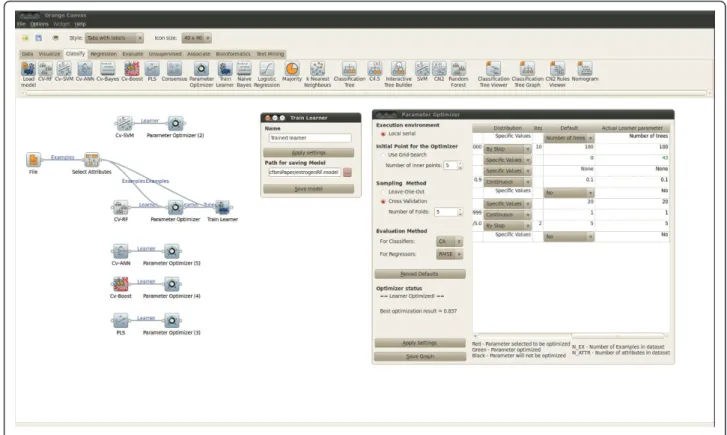Switch to the Evaluate tab
The image size is (727, 435).
click(133, 54)
